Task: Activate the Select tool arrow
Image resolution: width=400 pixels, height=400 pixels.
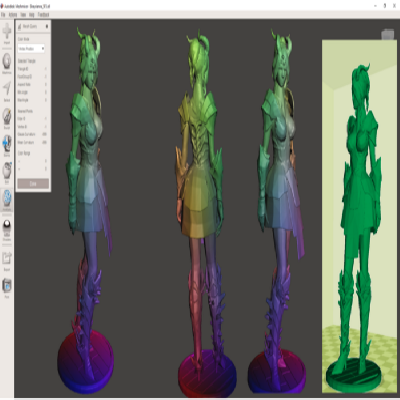Action: tap(7, 91)
